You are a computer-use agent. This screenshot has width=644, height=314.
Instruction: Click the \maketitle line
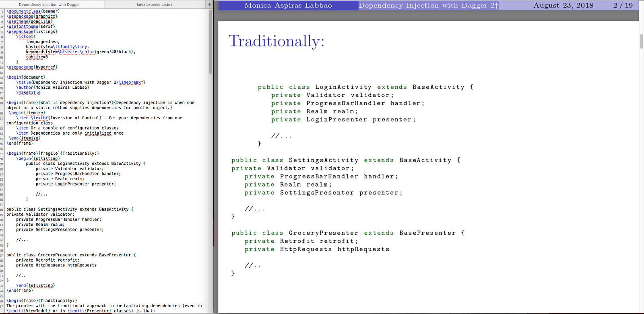point(28,92)
